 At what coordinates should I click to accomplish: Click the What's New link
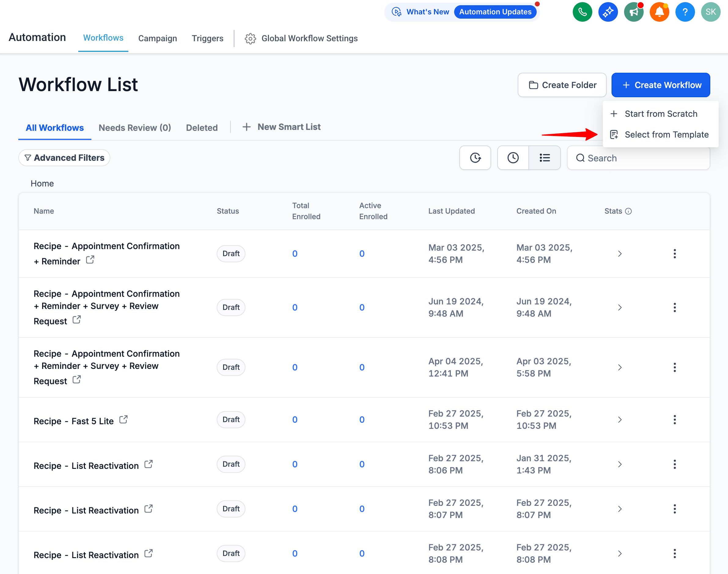coord(427,12)
